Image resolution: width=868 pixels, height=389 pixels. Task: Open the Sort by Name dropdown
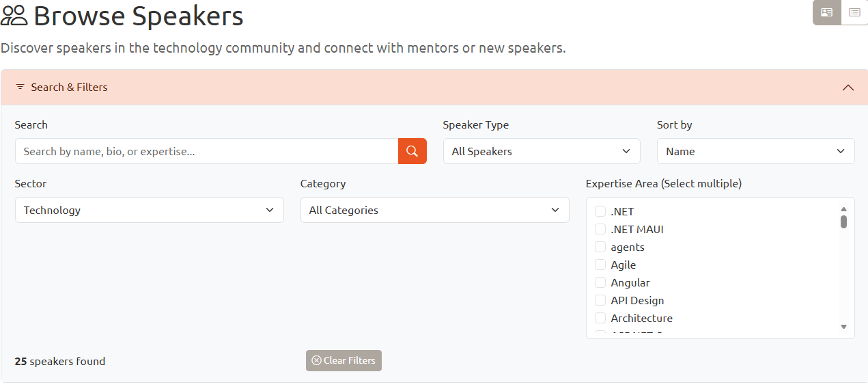755,151
